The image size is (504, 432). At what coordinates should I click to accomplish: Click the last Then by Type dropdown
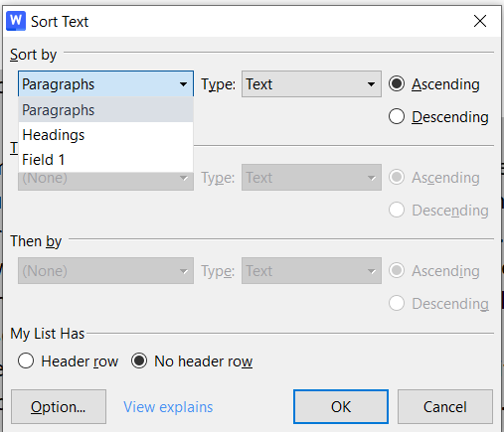(x=311, y=271)
